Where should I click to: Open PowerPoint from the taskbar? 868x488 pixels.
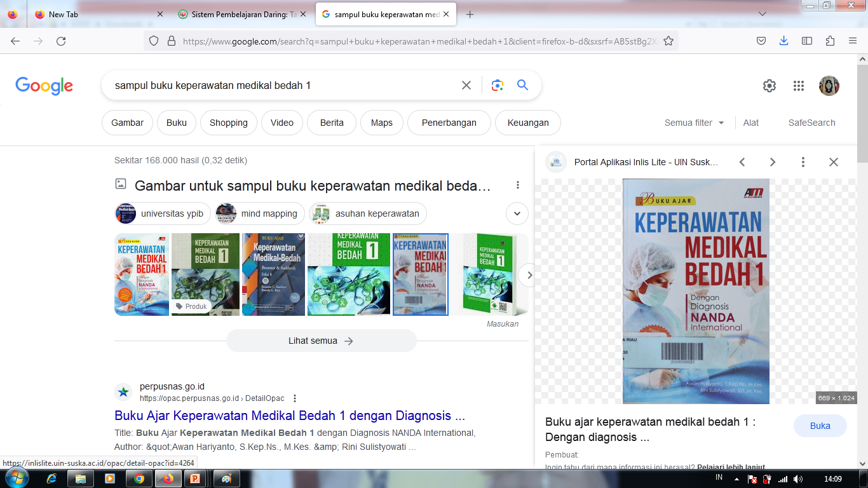pyautogui.click(x=195, y=478)
